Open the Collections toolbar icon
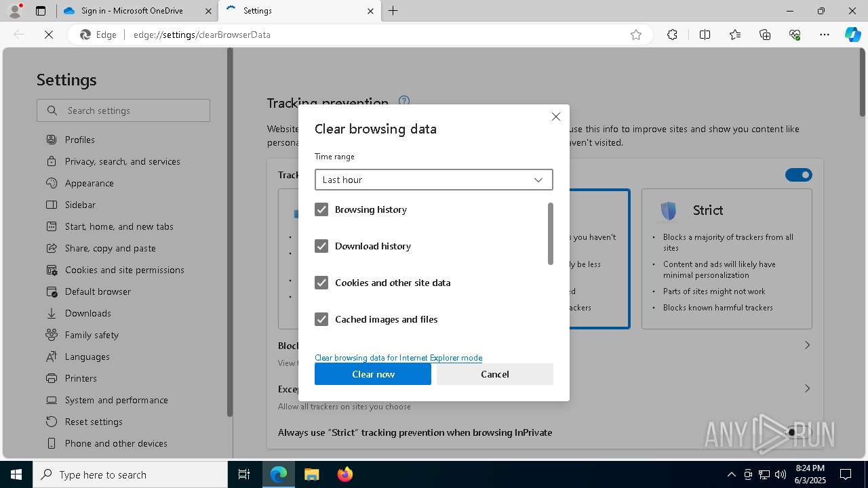 click(765, 35)
